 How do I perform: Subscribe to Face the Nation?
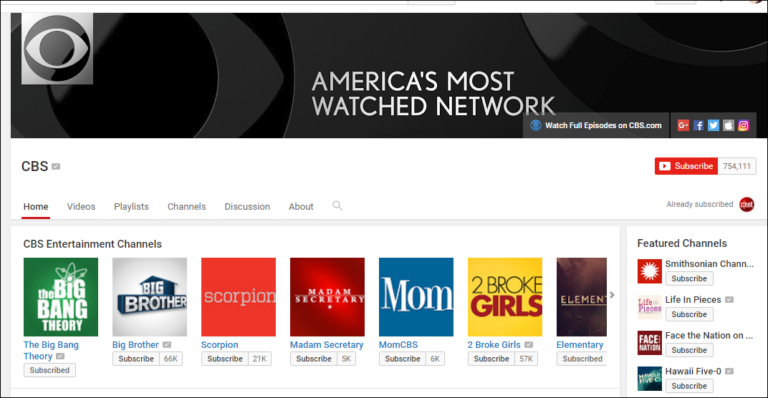click(x=689, y=350)
